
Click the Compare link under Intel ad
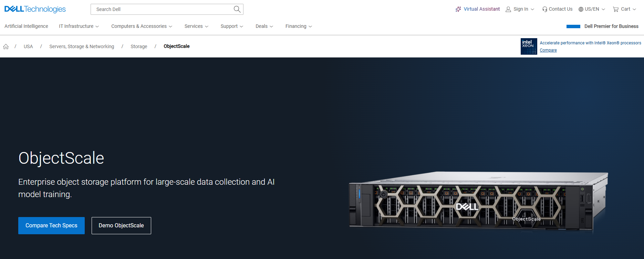(548, 50)
